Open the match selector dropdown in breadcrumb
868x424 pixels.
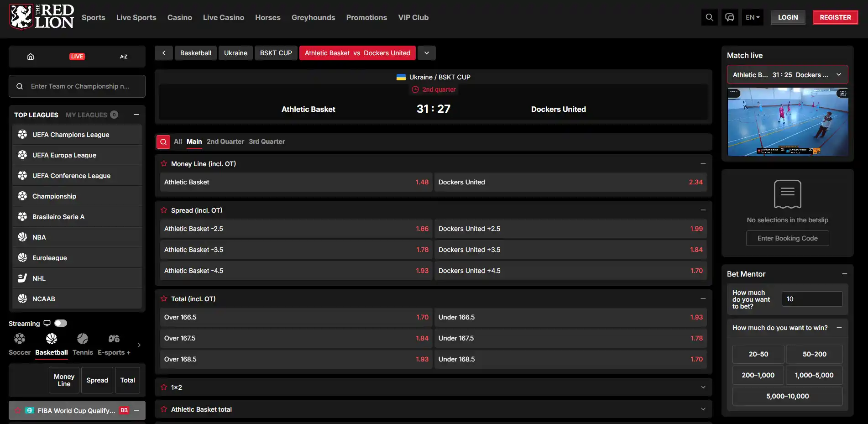427,53
